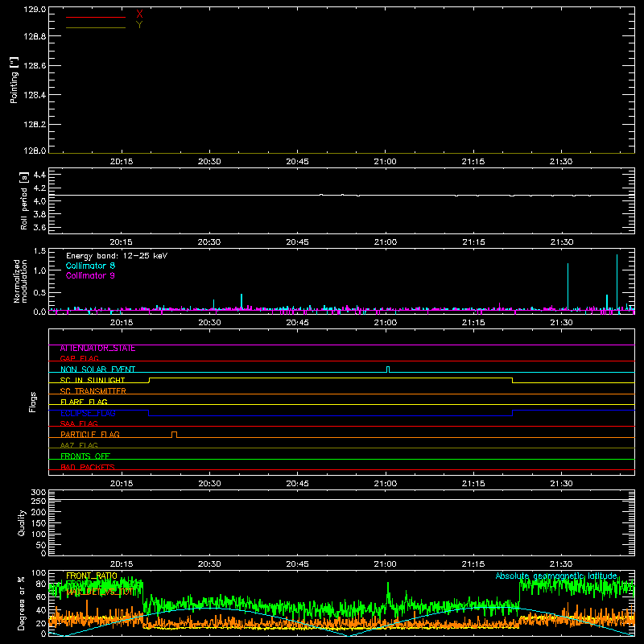Image resolution: width=644 pixels, height=644 pixels.
Task: Click the 300 tick on Quality axis
Action: [39, 492]
